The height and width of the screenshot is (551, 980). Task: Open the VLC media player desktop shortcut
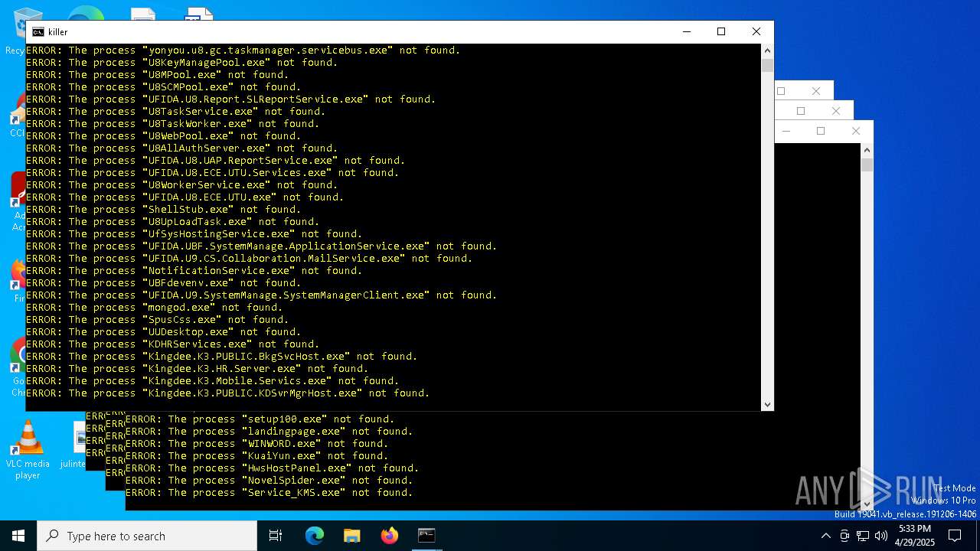28,450
